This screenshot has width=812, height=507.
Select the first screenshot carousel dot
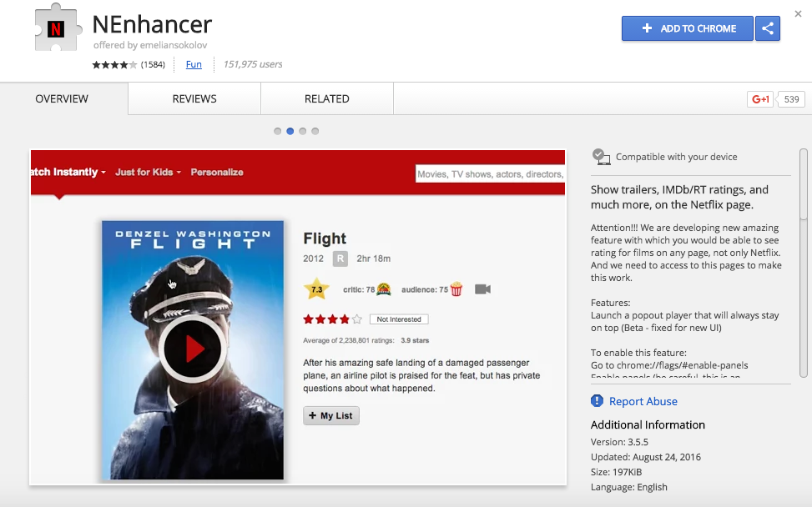[278, 132]
